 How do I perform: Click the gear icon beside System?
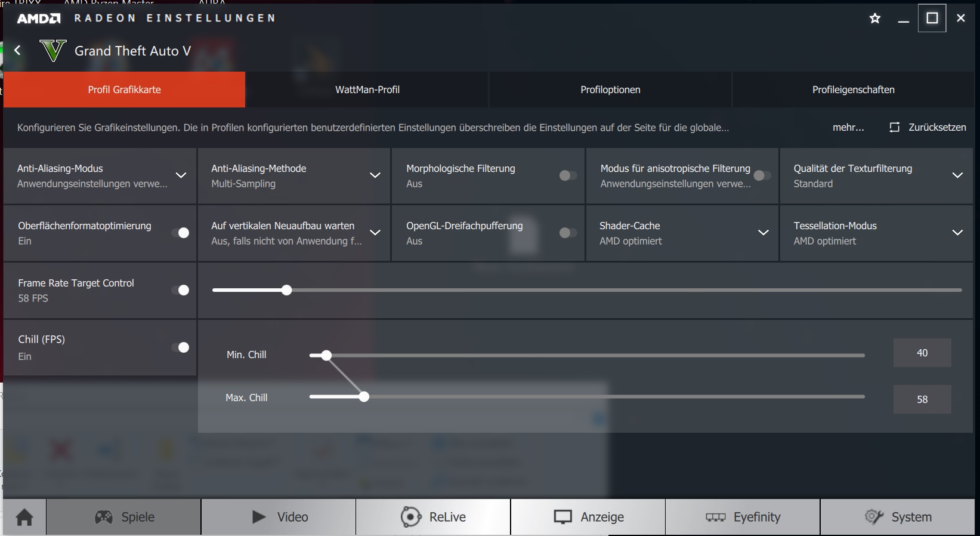click(874, 517)
